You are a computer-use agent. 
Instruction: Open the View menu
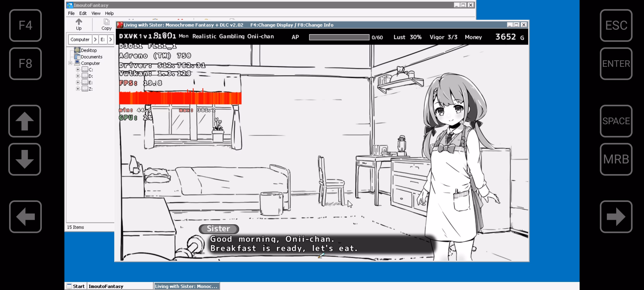coord(96,13)
